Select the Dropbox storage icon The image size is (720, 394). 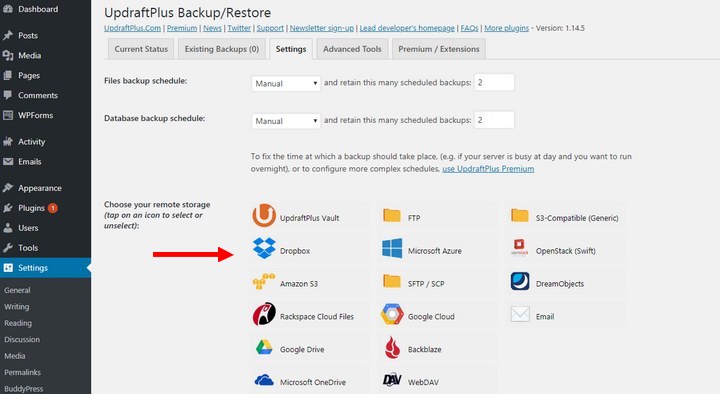264,248
